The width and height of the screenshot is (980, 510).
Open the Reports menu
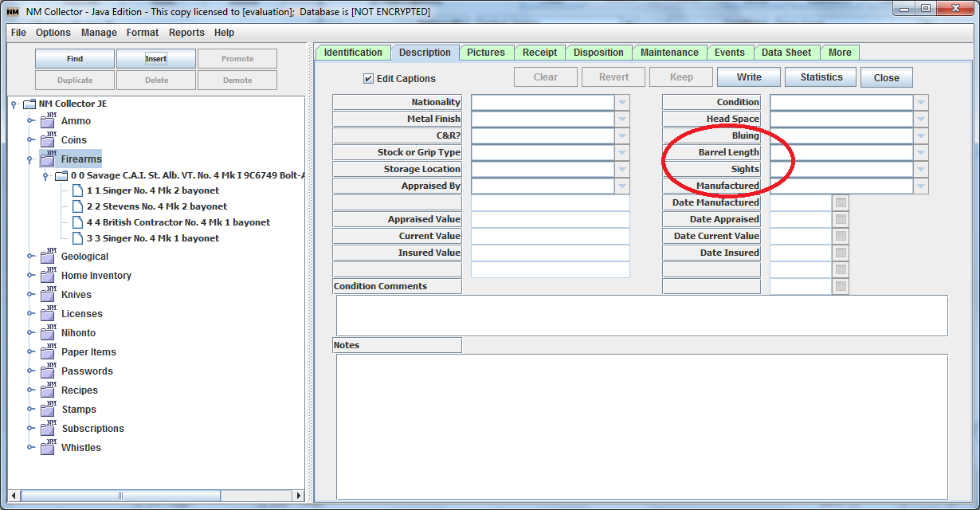click(x=186, y=33)
